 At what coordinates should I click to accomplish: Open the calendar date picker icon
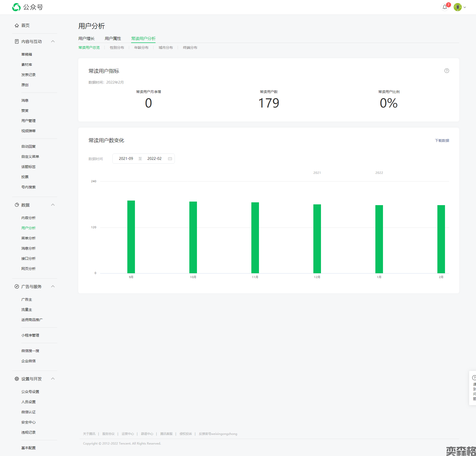[170, 159]
